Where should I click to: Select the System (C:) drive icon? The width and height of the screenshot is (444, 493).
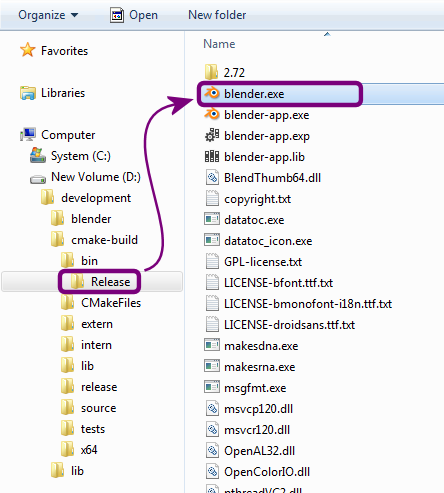click(38, 156)
